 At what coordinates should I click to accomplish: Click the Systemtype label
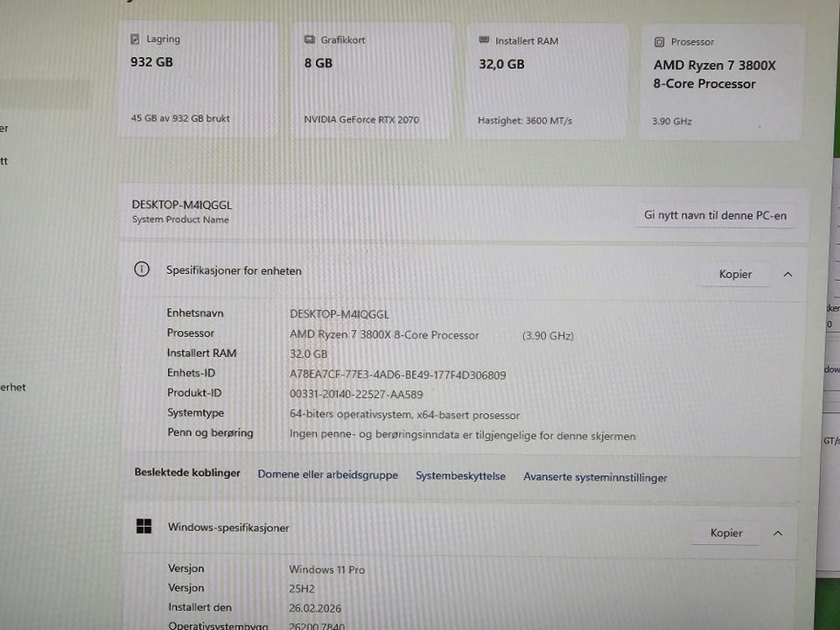click(195, 412)
